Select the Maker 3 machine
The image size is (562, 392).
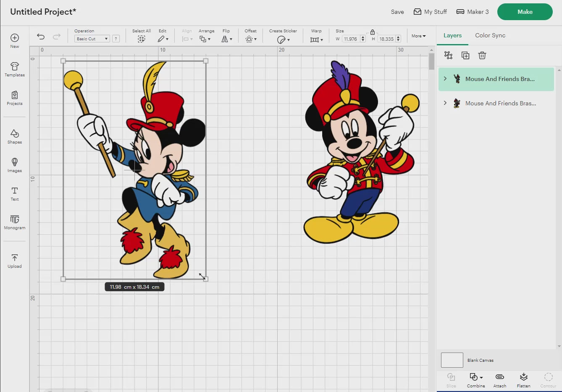(x=473, y=12)
